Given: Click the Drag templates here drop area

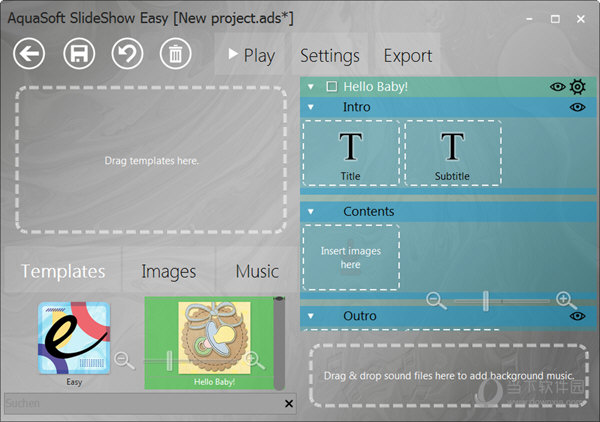Looking at the screenshot, I should pyautogui.click(x=151, y=160).
